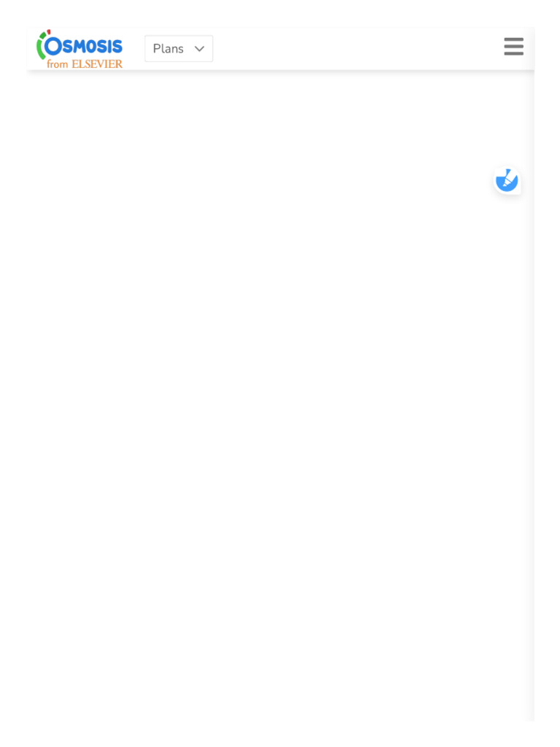Show navigation via the three-bar menu
This screenshot has height=747, width=560.
tap(513, 47)
